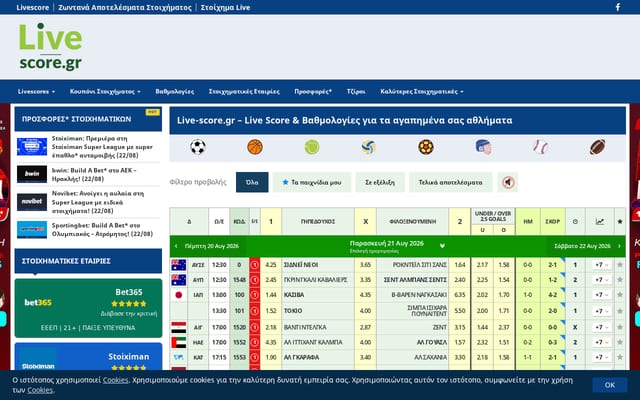Select the tennis ball sport icon
This screenshot has width=640, height=400.
tap(312, 147)
